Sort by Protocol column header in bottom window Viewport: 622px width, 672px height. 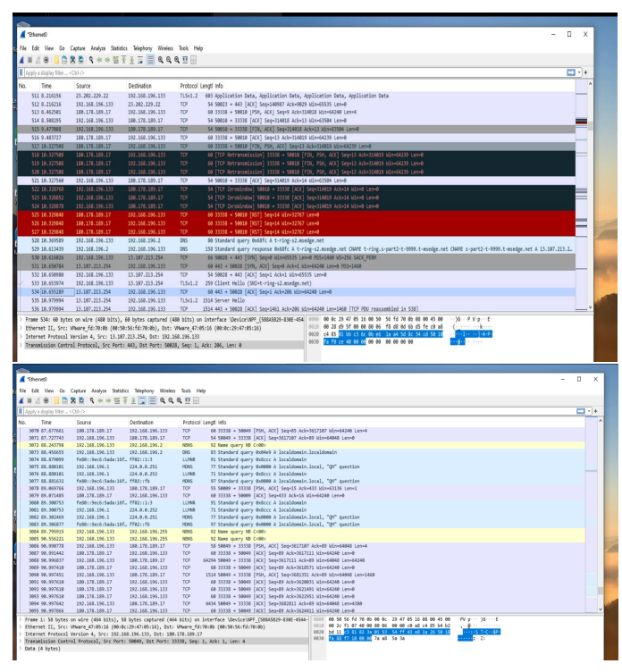click(191, 423)
